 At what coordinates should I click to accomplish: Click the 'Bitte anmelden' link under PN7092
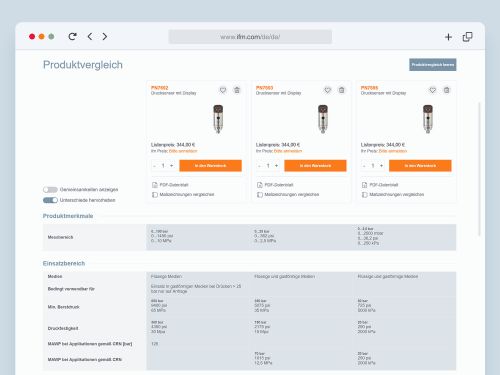(x=183, y=151)
